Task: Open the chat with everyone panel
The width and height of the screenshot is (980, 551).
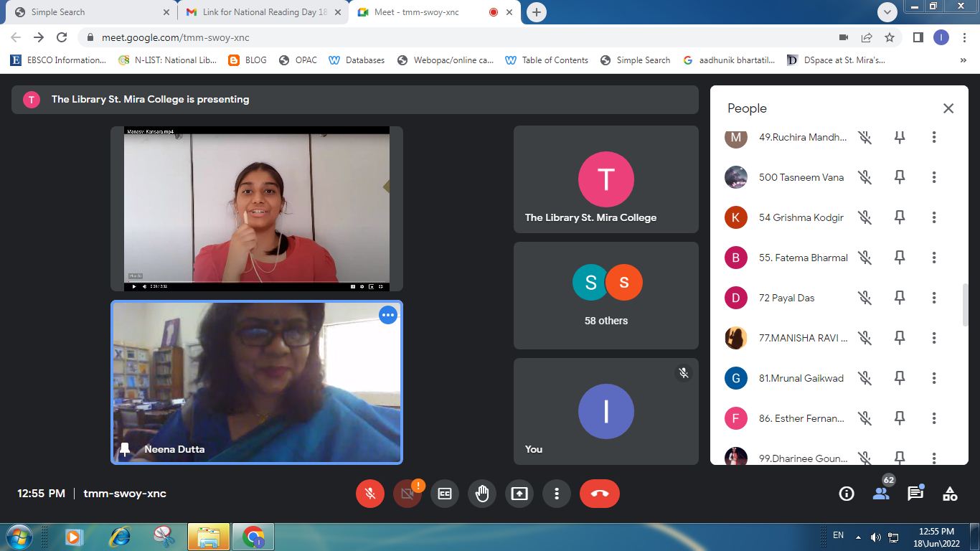Action: 915,494
